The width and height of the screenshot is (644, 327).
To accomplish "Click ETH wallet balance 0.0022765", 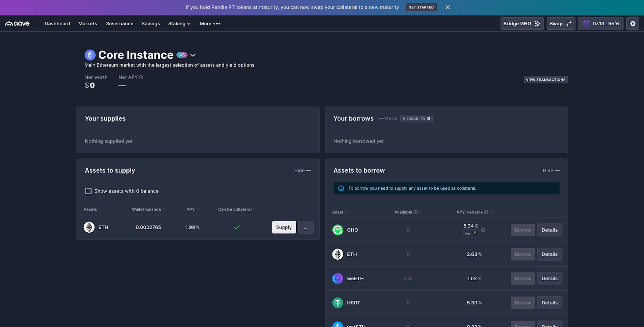I will [x=148, y=228].
